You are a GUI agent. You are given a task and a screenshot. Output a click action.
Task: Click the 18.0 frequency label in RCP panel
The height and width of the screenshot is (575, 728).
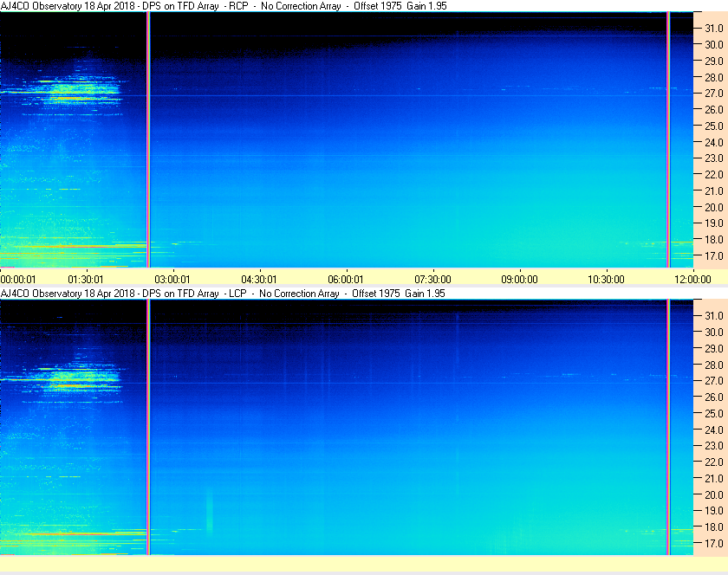point(714,240)
